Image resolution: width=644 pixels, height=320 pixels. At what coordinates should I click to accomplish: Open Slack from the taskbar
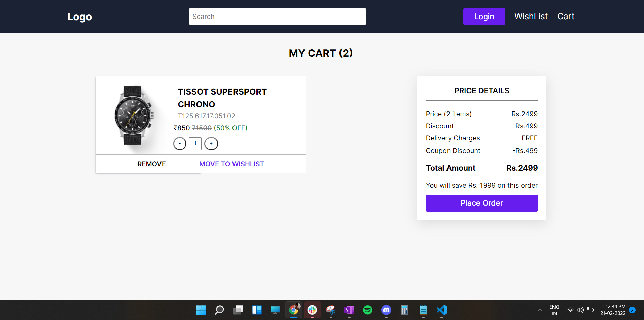click(x=312, y=310)
